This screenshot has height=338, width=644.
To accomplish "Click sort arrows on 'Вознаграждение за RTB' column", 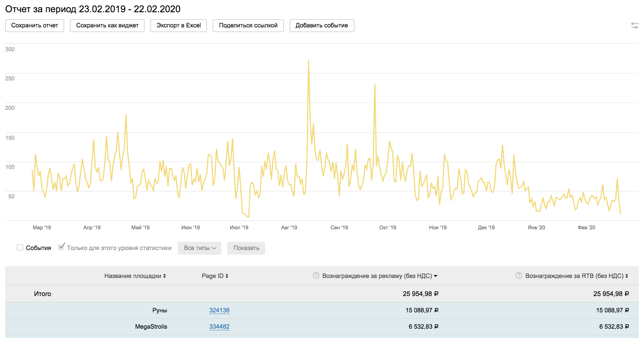I will point(627,276).
